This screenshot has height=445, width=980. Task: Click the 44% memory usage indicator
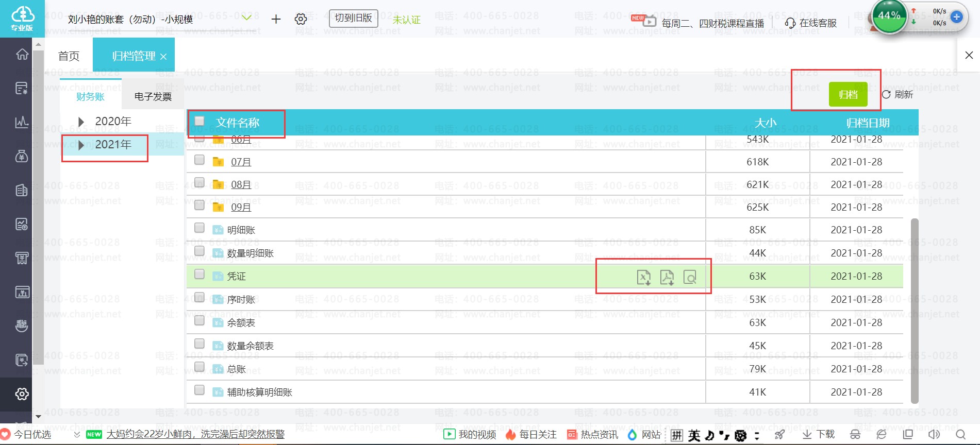[889, 16]
